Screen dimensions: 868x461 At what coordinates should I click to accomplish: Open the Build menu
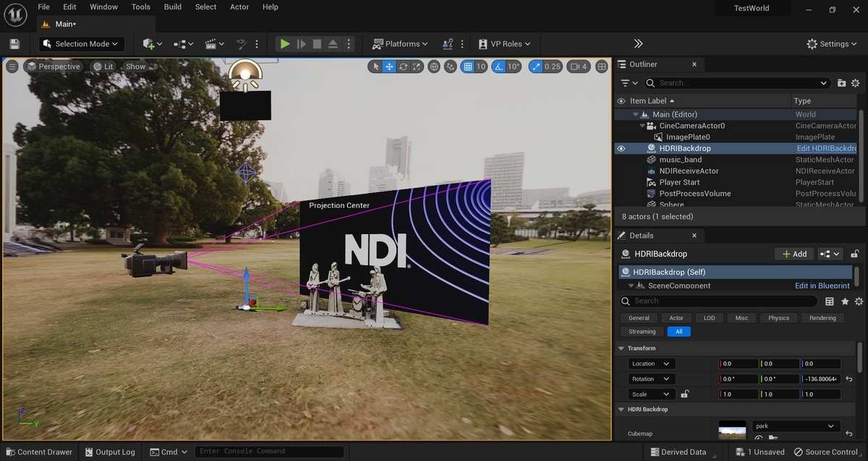[x=173, y=7]
